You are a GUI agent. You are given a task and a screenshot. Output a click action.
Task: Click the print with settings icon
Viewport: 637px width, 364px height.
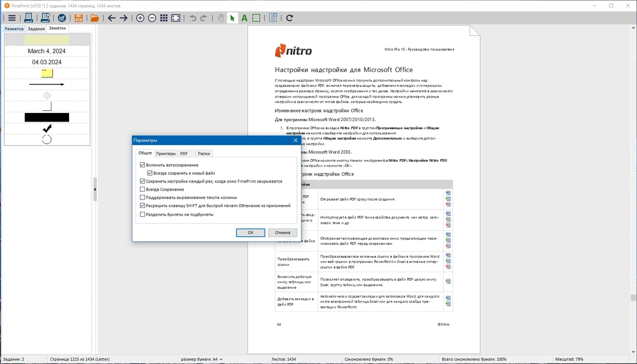tap(46, 18)
